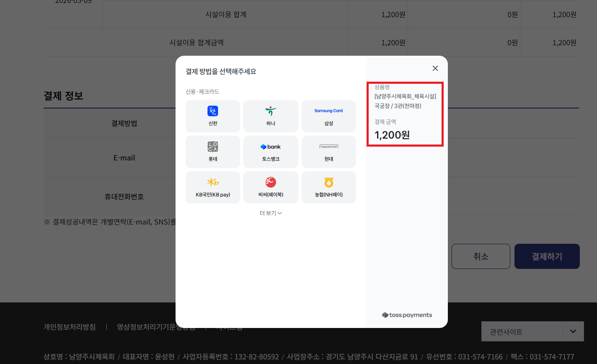597x364 pixels.
Task: Click the toss payments logo
Action: click(x=407, y=315)
